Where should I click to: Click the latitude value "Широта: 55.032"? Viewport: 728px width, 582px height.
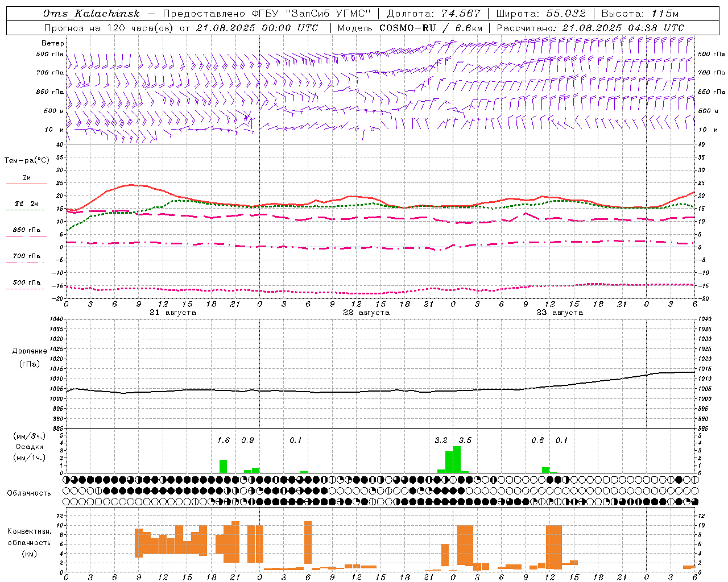coord(541,14)
